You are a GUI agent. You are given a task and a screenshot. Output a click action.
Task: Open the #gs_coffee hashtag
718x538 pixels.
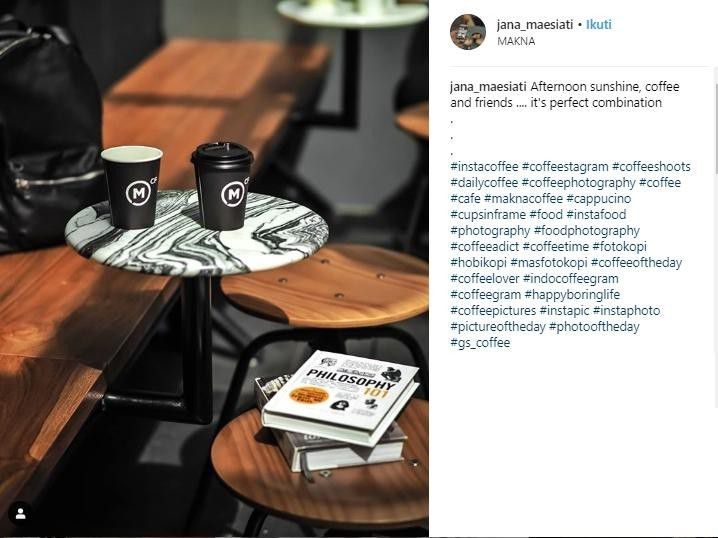click(x=480, y=343)
